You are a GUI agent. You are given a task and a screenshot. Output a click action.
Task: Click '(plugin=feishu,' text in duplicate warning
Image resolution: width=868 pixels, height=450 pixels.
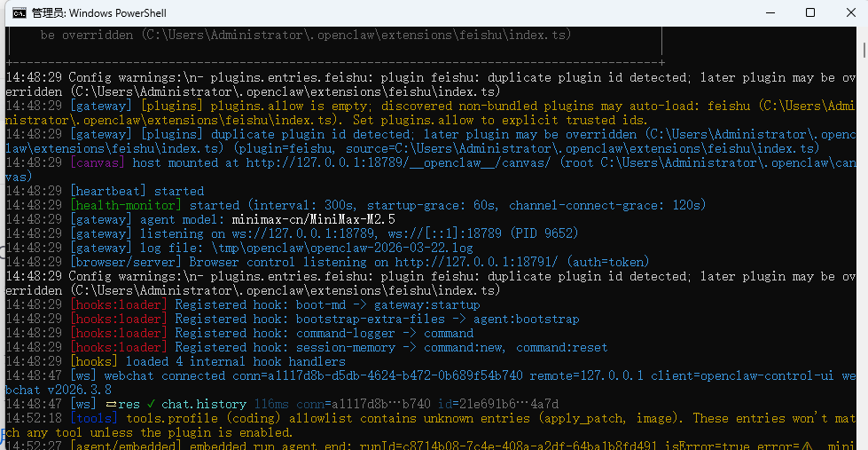(285, 148)
